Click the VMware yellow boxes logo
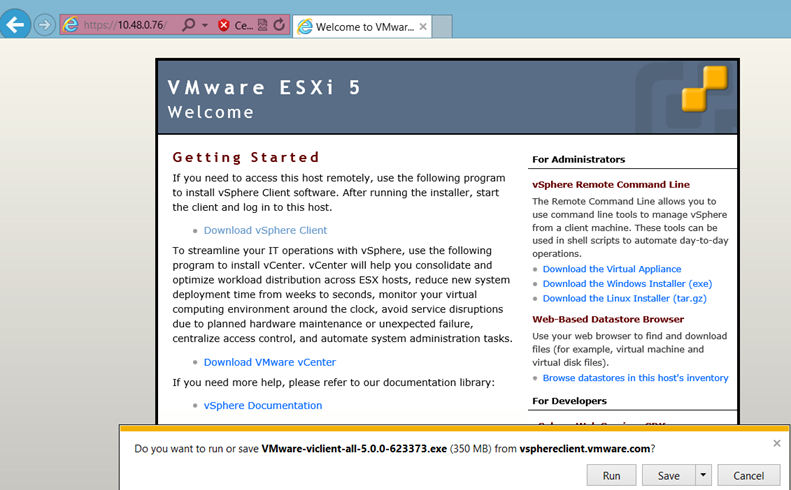Image resolution: width=791 pixels, height=490 pixels. (x=705, y=88)
